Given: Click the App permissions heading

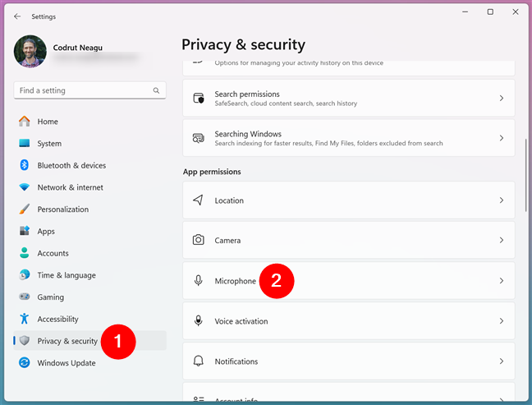Looking at the screenshot, I should [212, 172].
